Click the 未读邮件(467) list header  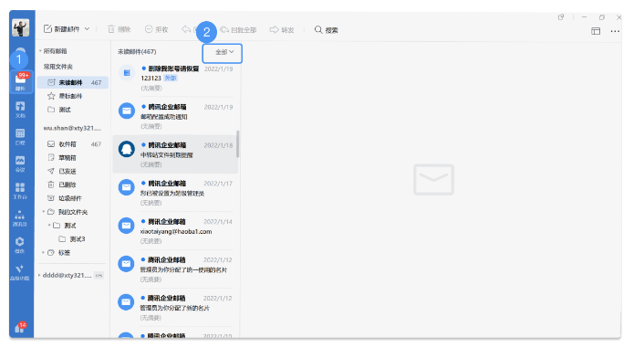point(137,52)
